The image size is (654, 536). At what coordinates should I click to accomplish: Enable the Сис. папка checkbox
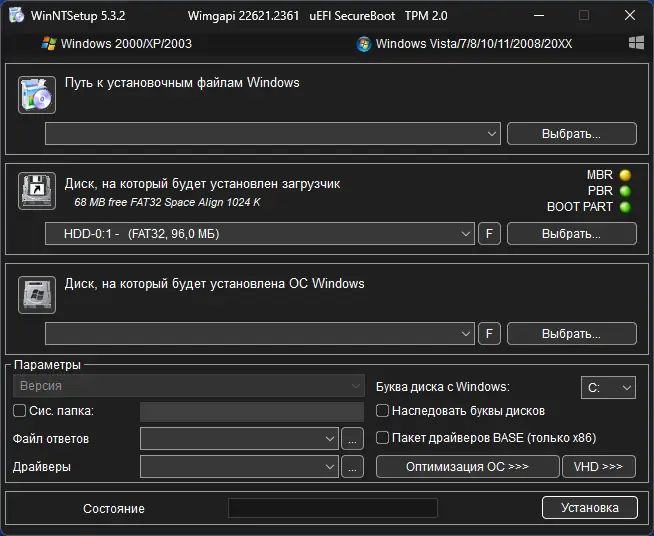coord(20,411)
